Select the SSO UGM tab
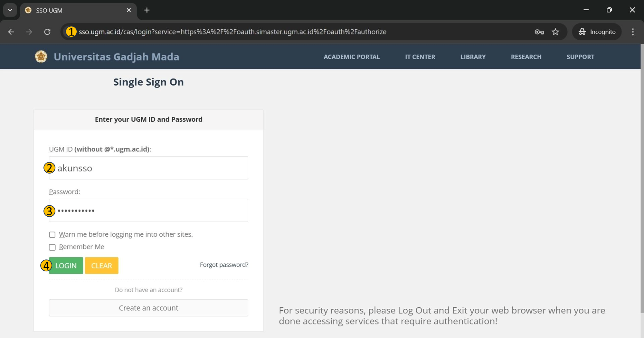 [x=79, y=11]
